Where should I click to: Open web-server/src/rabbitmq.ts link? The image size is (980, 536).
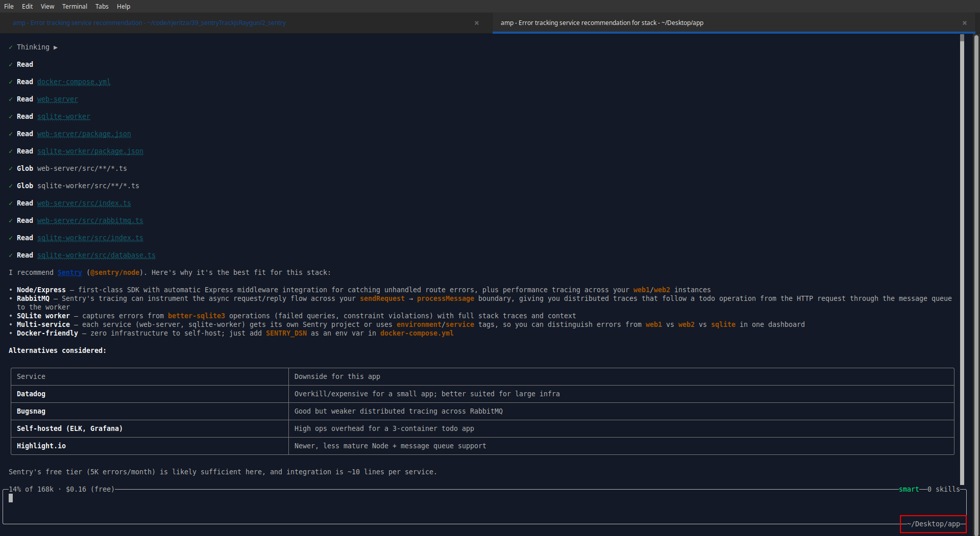pyautogui.click(x=90, y=220)
